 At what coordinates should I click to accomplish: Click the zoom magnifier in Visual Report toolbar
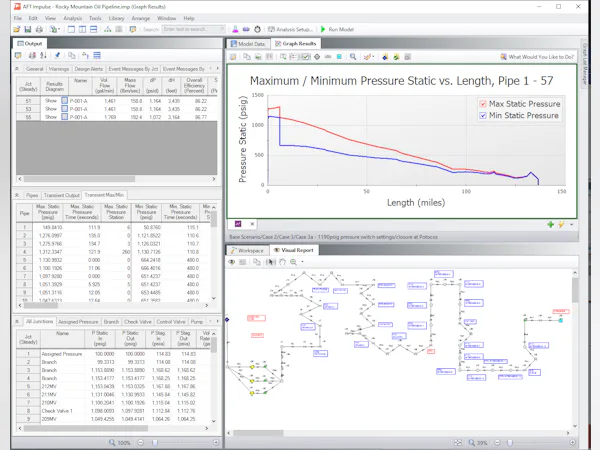(293, 262)
